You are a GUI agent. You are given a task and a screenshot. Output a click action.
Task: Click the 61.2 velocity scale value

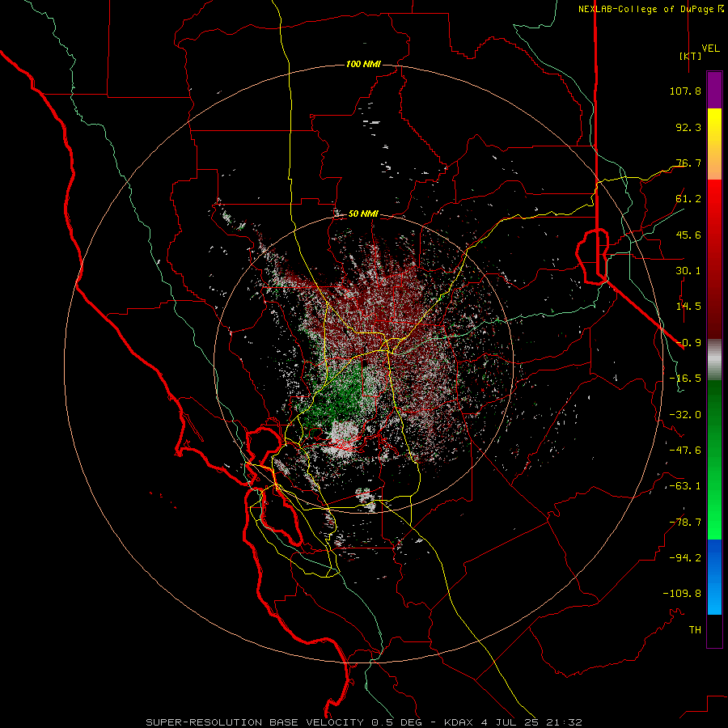[x=688, y=199]
